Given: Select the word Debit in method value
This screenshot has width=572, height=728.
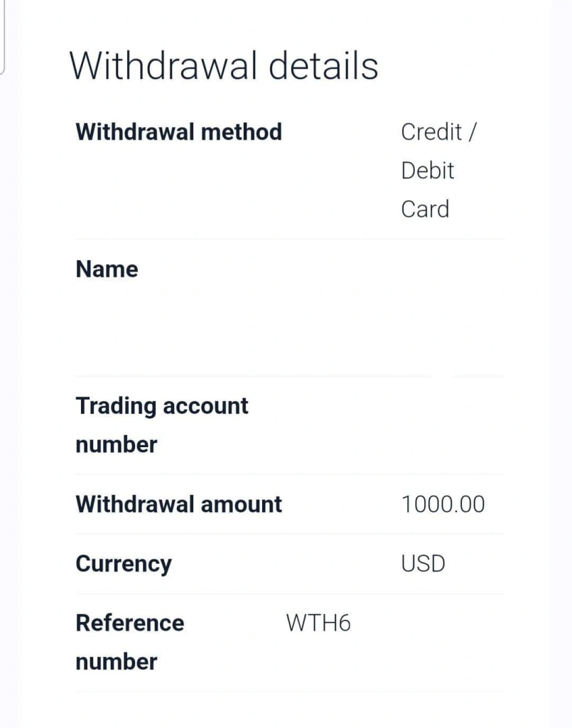Looking at the screenshot, I should pos(427,171).
